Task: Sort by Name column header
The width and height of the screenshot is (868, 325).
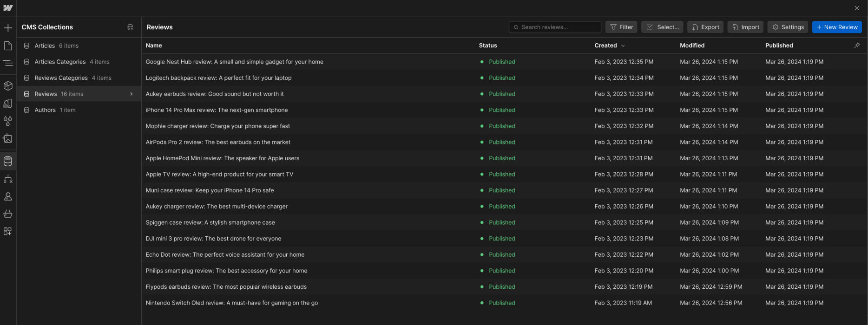Action: click(x=154, y=45)
